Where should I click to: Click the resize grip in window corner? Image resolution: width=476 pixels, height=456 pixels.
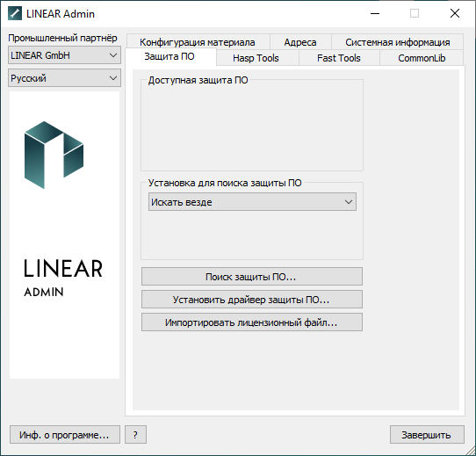(x=470, y=450)
